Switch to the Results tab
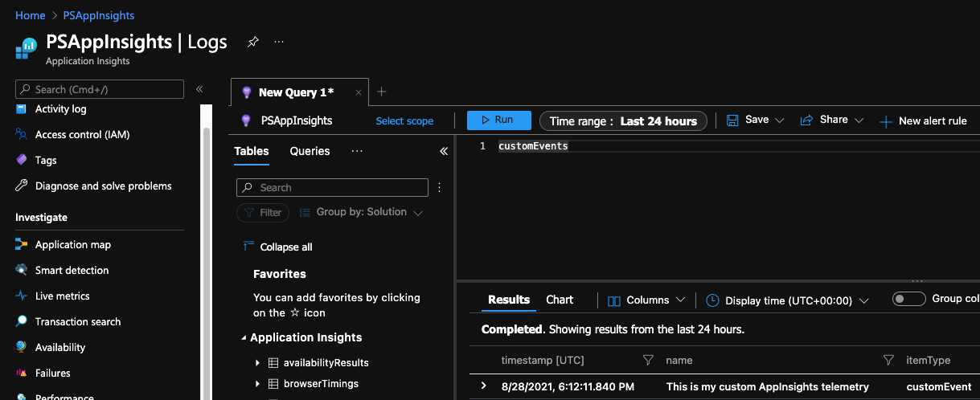Screen dimensions: 980x400 [509, 300]
